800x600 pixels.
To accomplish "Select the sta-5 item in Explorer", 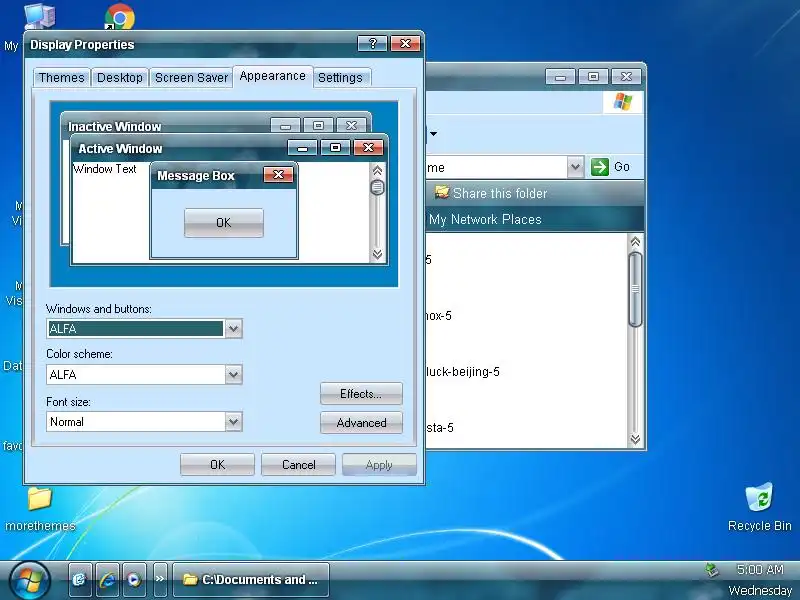I will 440,428.
